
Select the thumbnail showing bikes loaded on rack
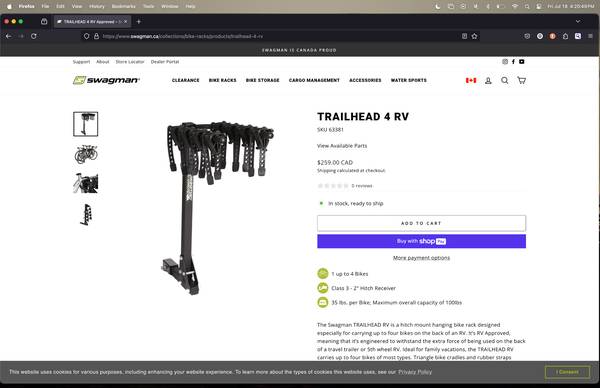86,154
